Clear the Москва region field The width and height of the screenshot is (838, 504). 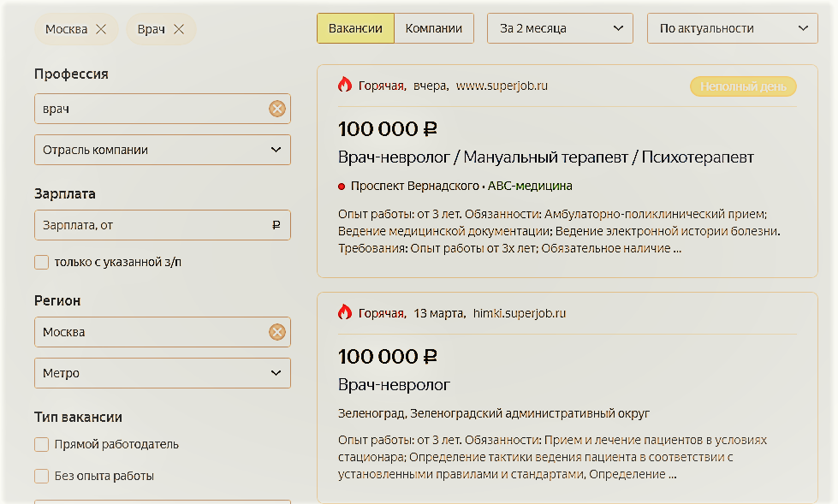pos(276,333)
